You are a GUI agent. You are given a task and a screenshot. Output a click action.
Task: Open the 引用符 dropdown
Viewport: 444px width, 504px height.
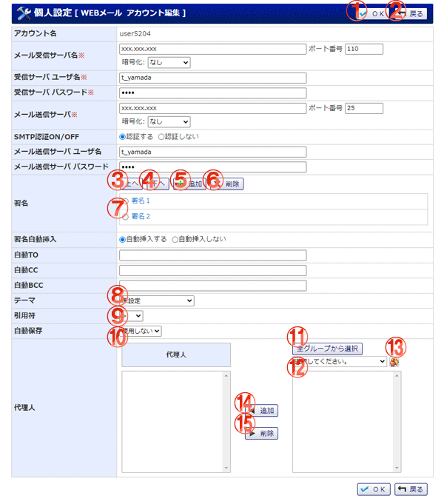(131, 315)
